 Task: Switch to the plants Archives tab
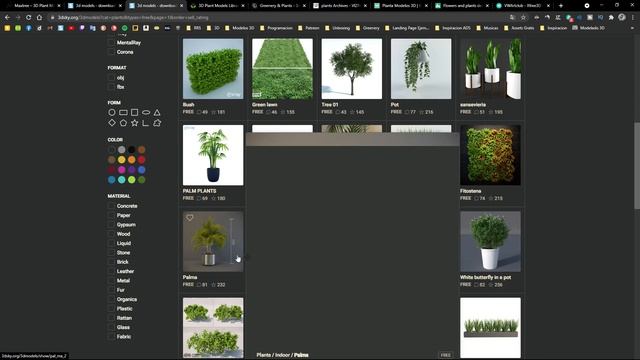click(340, 6)
